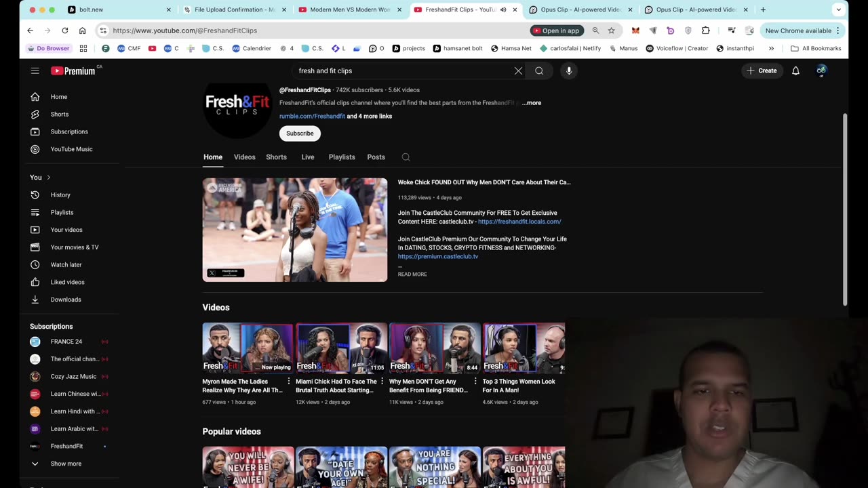Viewport: 868px width, 488px height.
Task: Select the channel Home tab
Action: tap(213, 157)
